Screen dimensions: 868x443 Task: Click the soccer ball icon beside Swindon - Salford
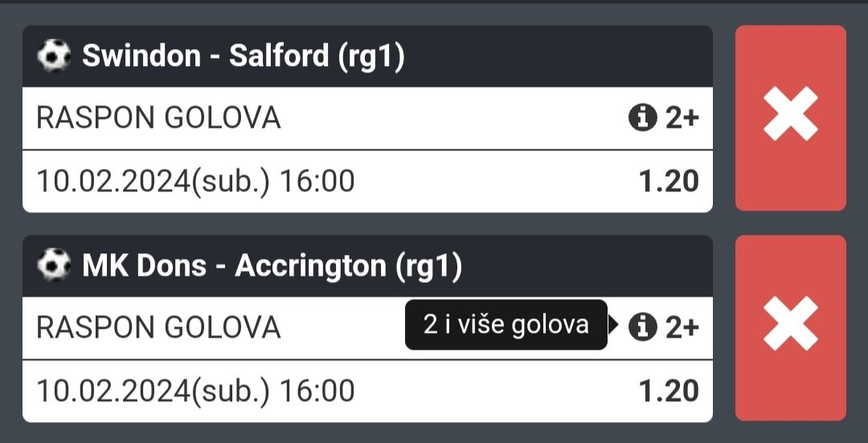pyautogui.click(x=54, y=56)
